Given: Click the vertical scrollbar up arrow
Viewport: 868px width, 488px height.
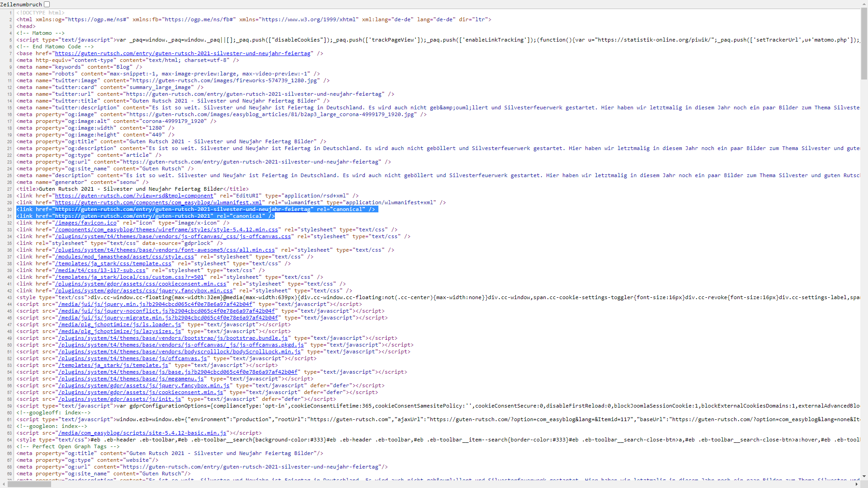Looking at the screenshot, I should [864, 3].
